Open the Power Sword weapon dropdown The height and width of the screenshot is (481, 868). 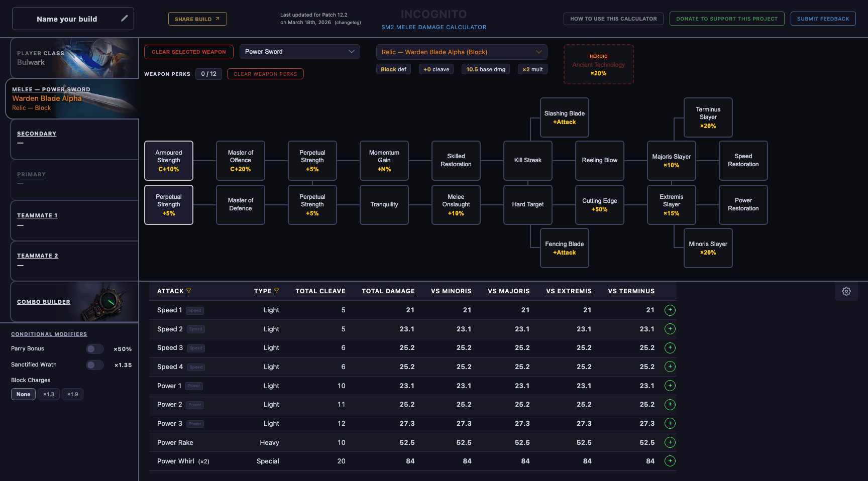[x=299, y=51]
